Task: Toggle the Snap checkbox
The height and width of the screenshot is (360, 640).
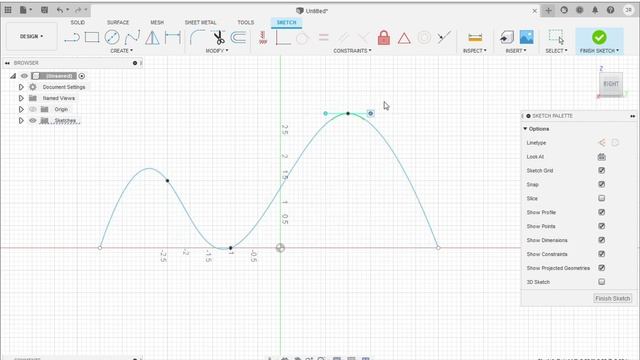Action: (x=602, y=184)
